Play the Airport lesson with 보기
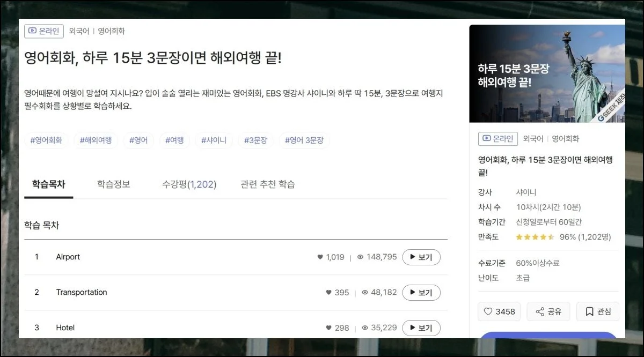 coord(421,257)
